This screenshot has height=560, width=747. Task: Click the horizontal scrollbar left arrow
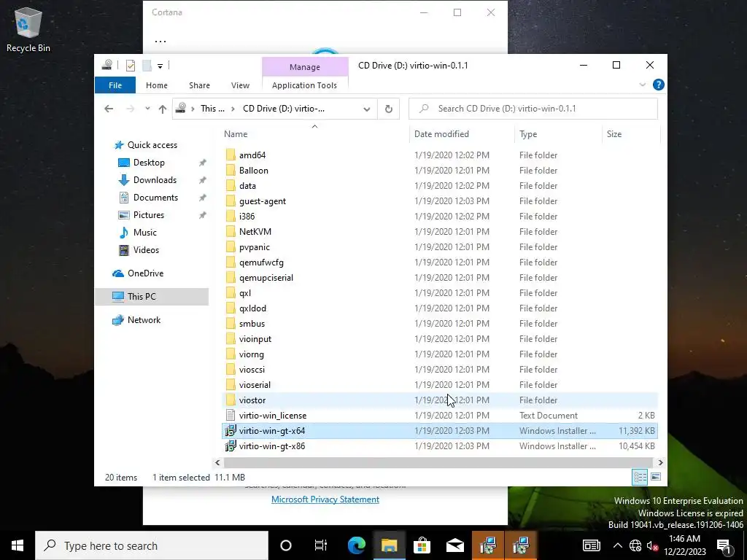tap(217, 462)
